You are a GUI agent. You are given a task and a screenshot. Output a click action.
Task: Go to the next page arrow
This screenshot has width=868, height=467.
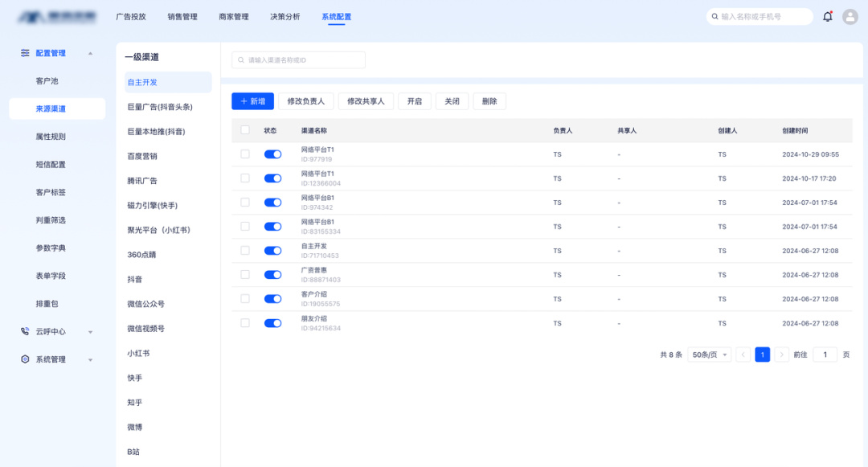click(781, 354)
